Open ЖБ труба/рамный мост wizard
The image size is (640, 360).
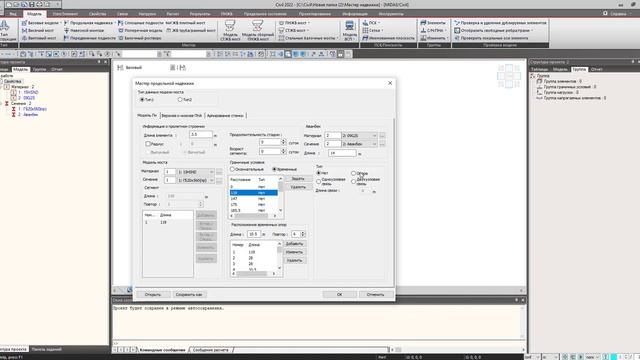pyautogui.click(x=191, y=31)
